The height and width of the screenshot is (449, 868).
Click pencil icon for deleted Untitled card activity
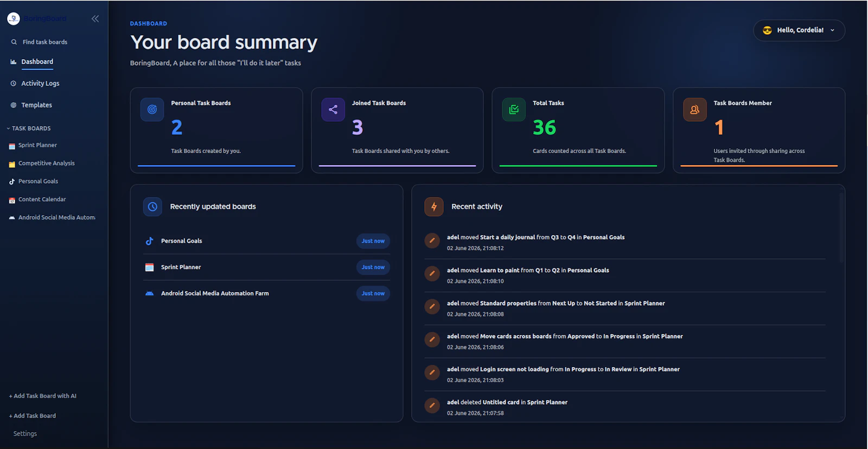[432, 406]
